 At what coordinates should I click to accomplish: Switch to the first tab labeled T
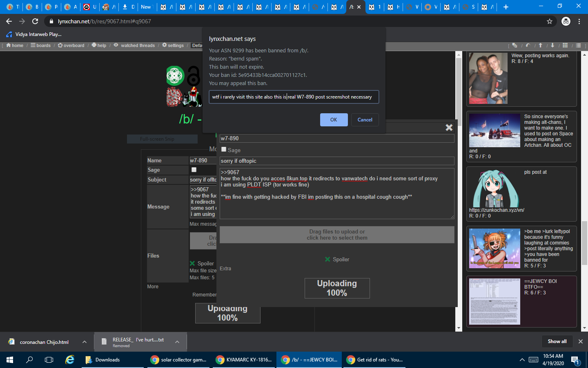pos(13,7)
